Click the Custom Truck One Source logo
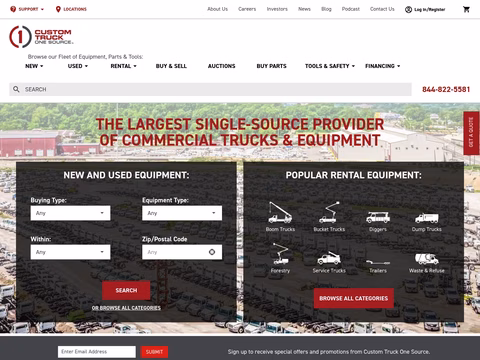This screenshot has height=360, width=480. tap(41, 37)
